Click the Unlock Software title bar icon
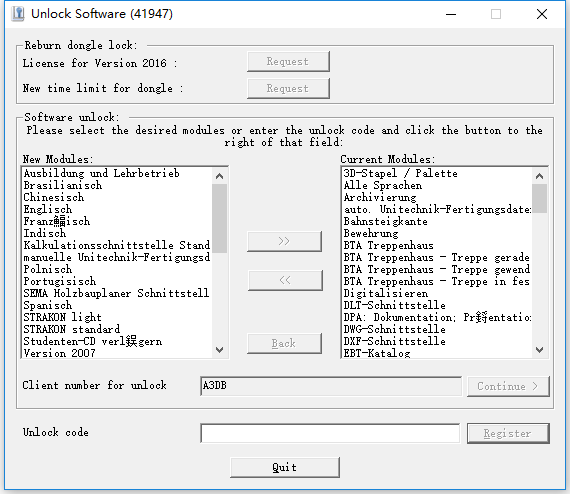Image resolution: width=570 pixels, height=494 pixels. pos(17,14)
